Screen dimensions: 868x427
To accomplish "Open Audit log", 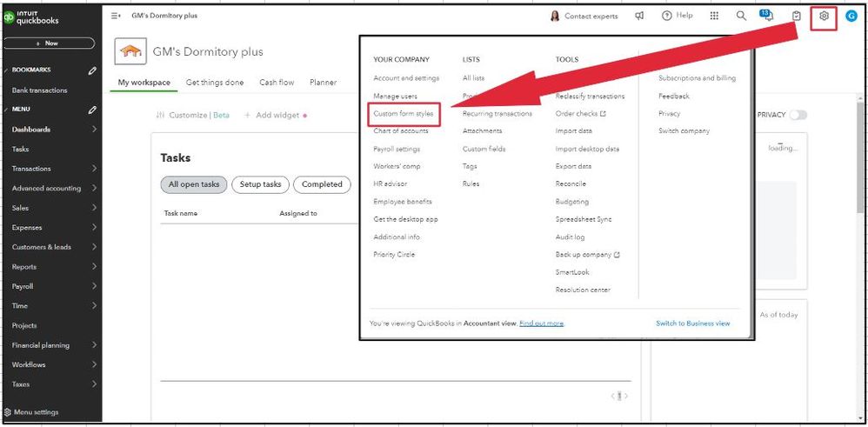I will tap(571, 237).
